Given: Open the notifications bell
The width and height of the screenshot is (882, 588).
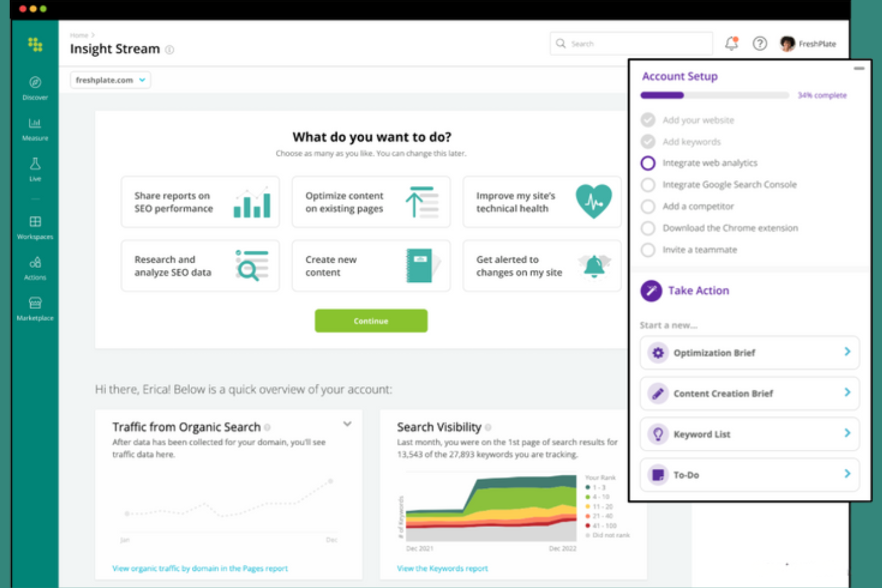Looking at the screenshot, I should coord(731,43).
